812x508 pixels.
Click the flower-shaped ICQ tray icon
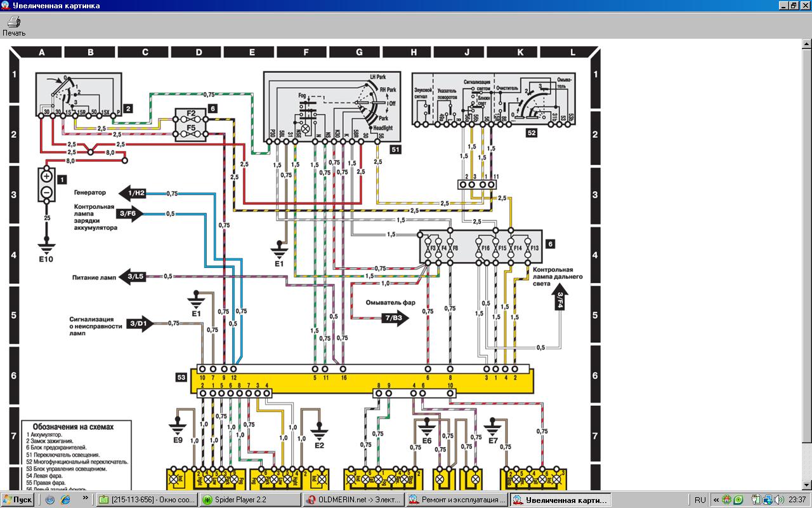click(x=728, y=500)
